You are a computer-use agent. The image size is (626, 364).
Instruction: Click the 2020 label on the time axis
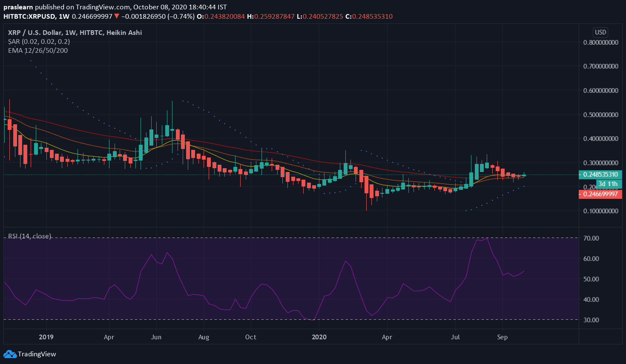pos(319,337)
